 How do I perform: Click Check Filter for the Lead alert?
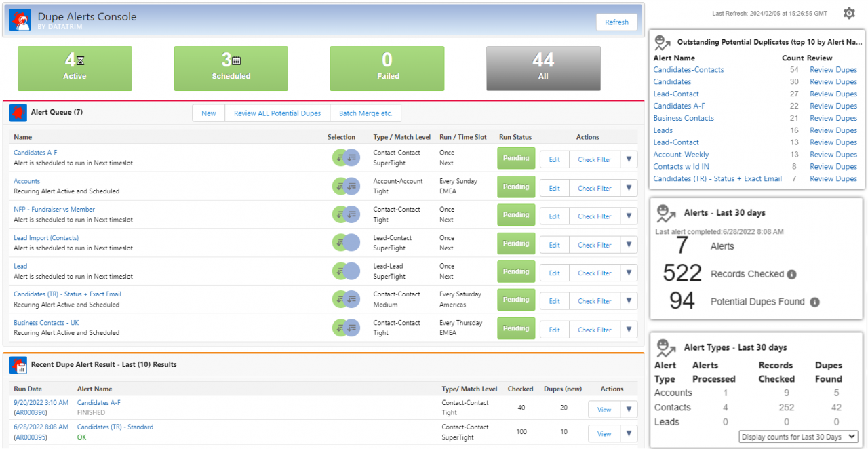coord(594,273)
